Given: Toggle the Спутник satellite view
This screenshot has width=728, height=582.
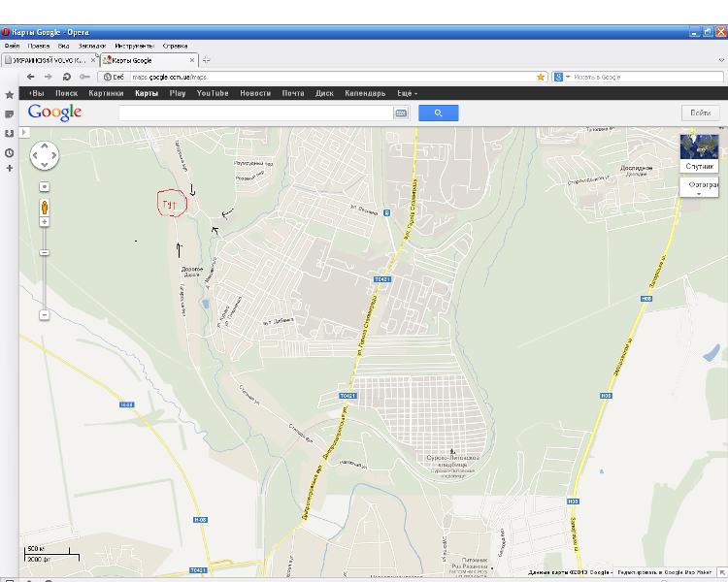Looking at the screenshot, I should click(x=699, y=153).
